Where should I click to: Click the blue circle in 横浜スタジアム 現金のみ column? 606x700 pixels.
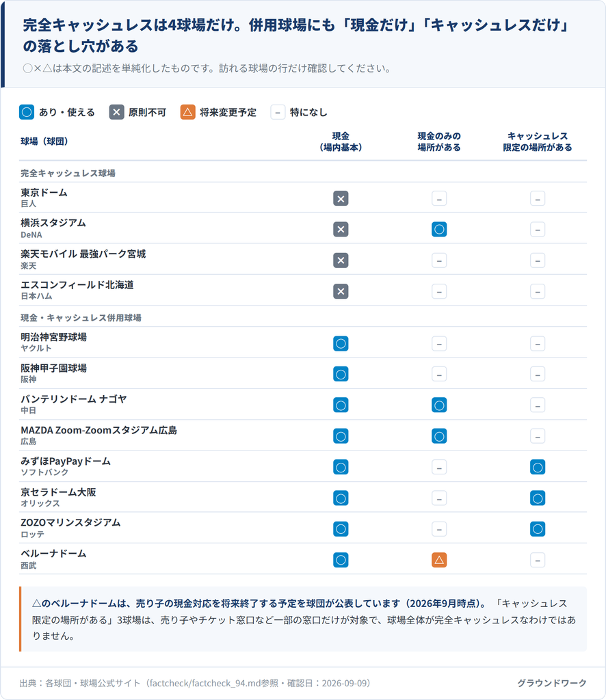439,230
